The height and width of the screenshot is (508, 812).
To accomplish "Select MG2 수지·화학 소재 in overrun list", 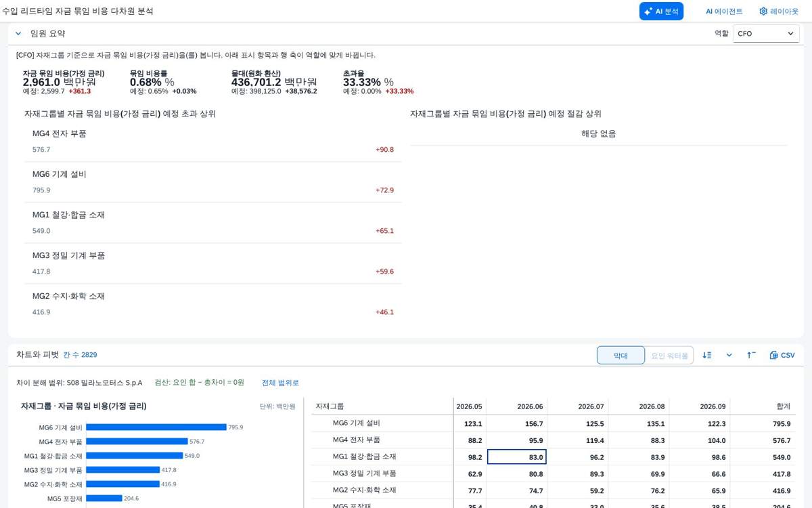I will click(x=213, y=304).
